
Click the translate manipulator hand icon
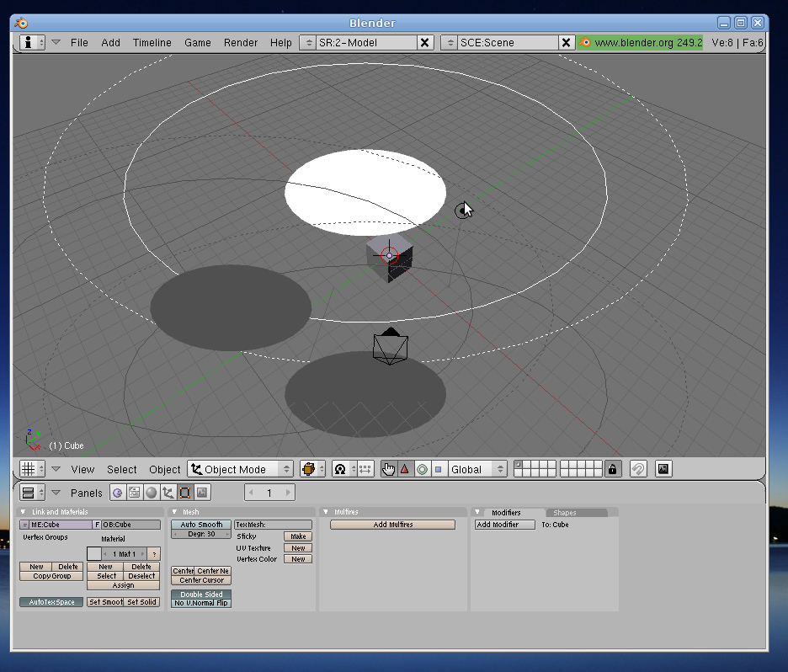[388, 469]
